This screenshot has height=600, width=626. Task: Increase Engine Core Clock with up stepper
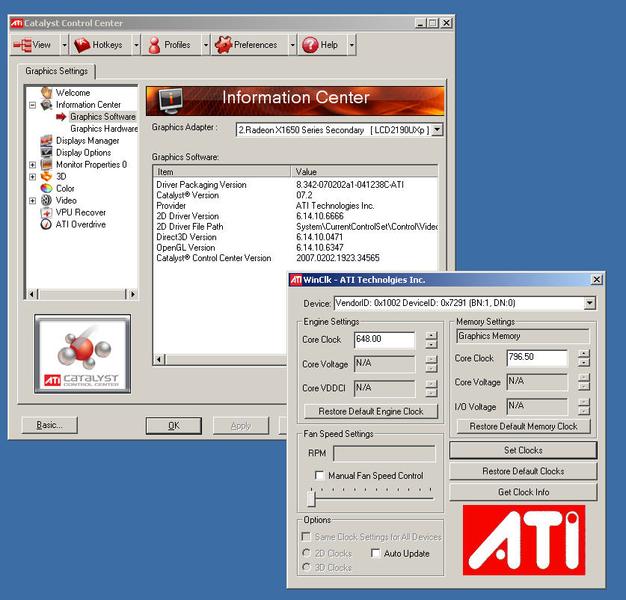[x=431, y=335]
